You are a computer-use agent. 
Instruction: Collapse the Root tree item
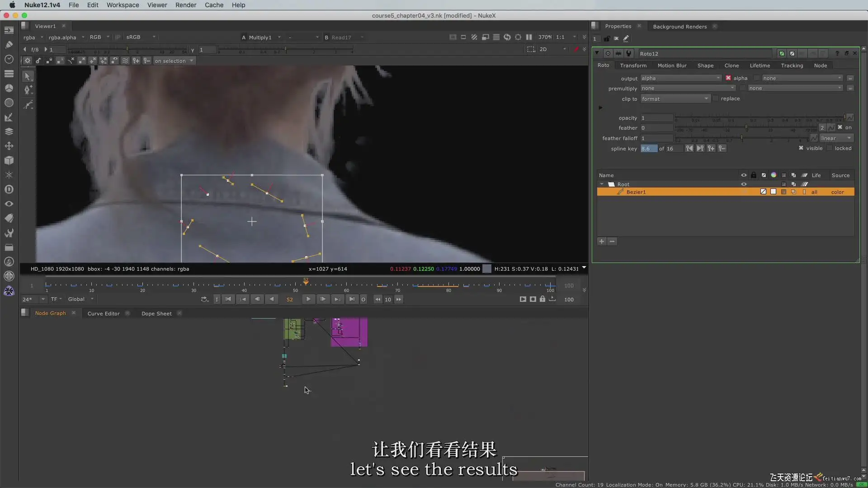(x=602, y=184)
